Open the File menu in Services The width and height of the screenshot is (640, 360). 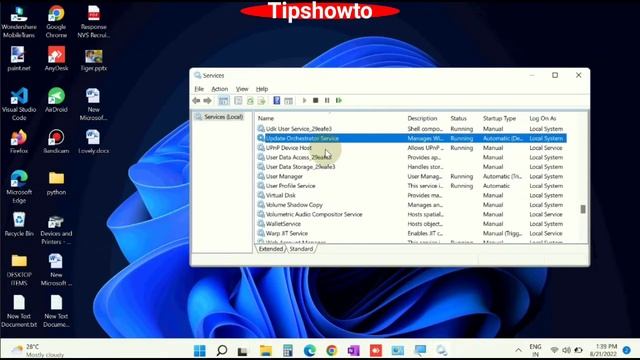199,89
